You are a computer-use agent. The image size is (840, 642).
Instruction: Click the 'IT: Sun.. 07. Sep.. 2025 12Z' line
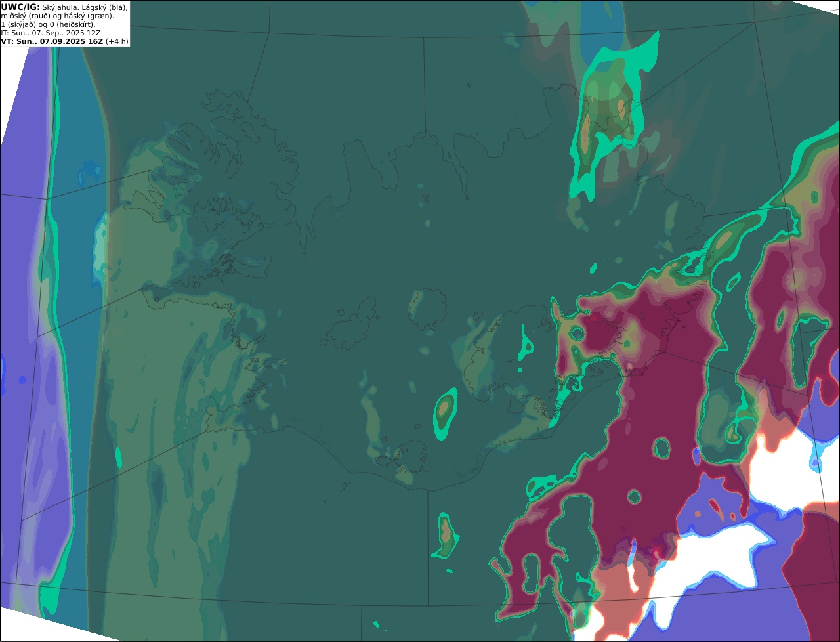[x=51, y=32]
